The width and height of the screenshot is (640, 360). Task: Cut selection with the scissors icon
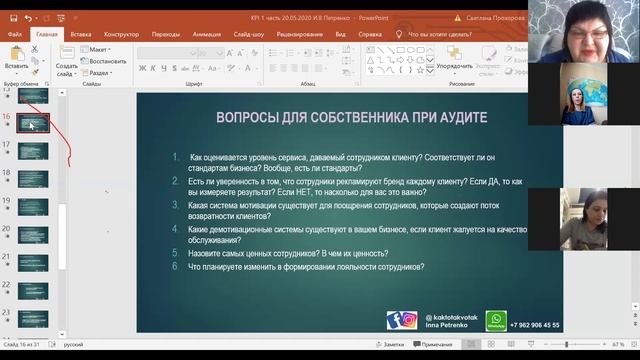[x=35, y=50]
